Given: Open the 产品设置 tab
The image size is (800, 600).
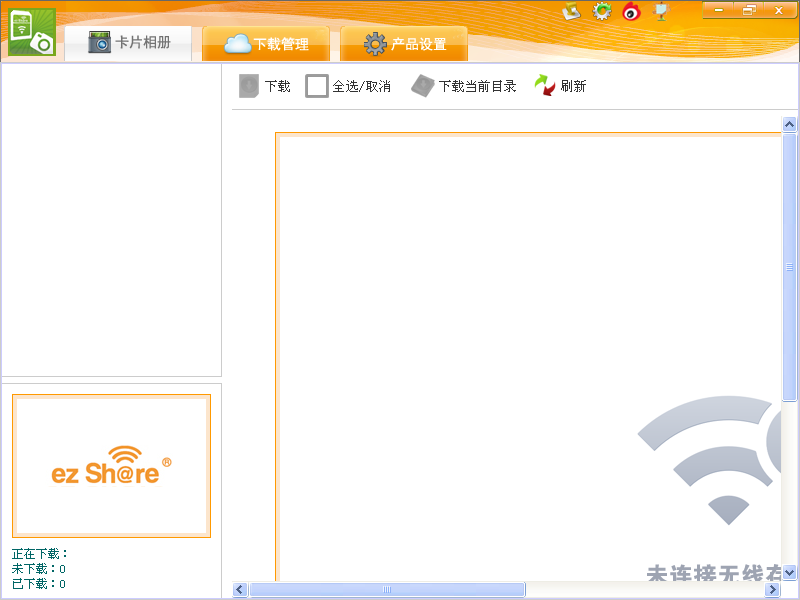Looking at the screenshot, I should 404,44.
